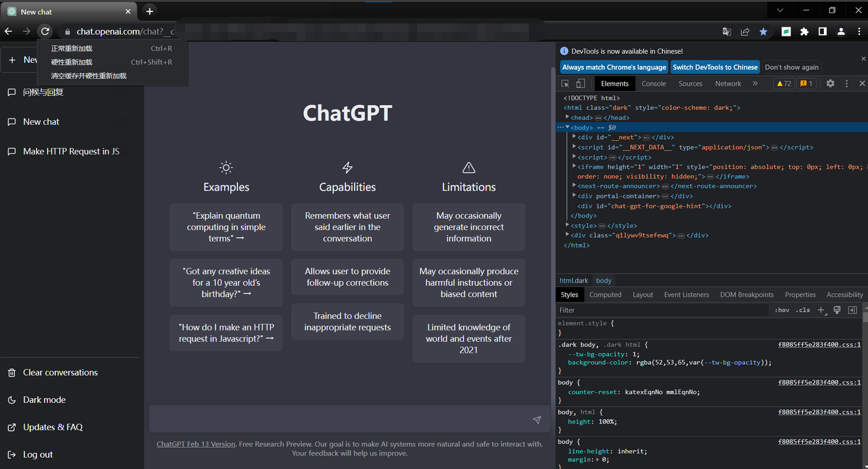
Task: Open the Chrome profile avatar icon
Action: pyautogui.click(x=841, y=31)
